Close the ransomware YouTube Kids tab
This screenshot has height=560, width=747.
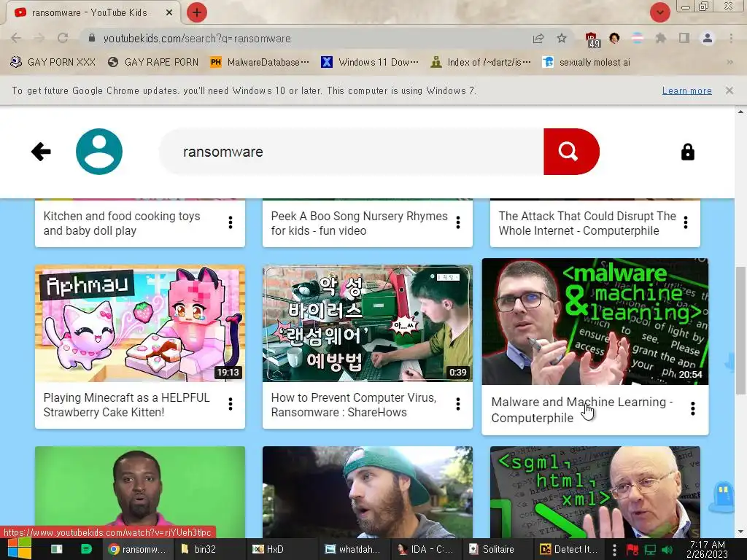click(x=169, y=13)
